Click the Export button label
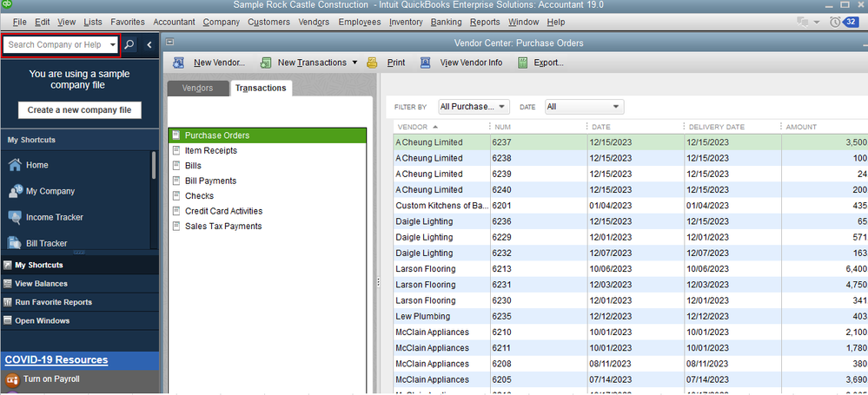Image resolution: width=868 pixels, height=395 pixels. [x=548, y=63]
